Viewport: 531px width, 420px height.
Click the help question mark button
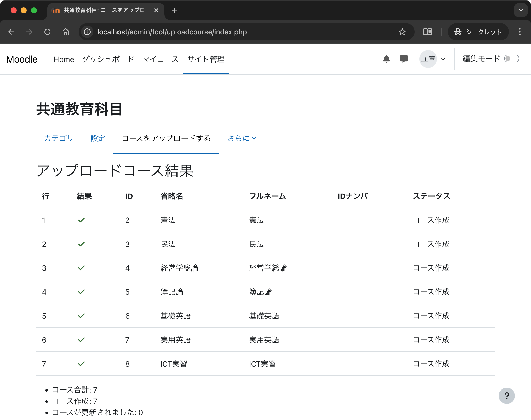click(x=507, y=396)
